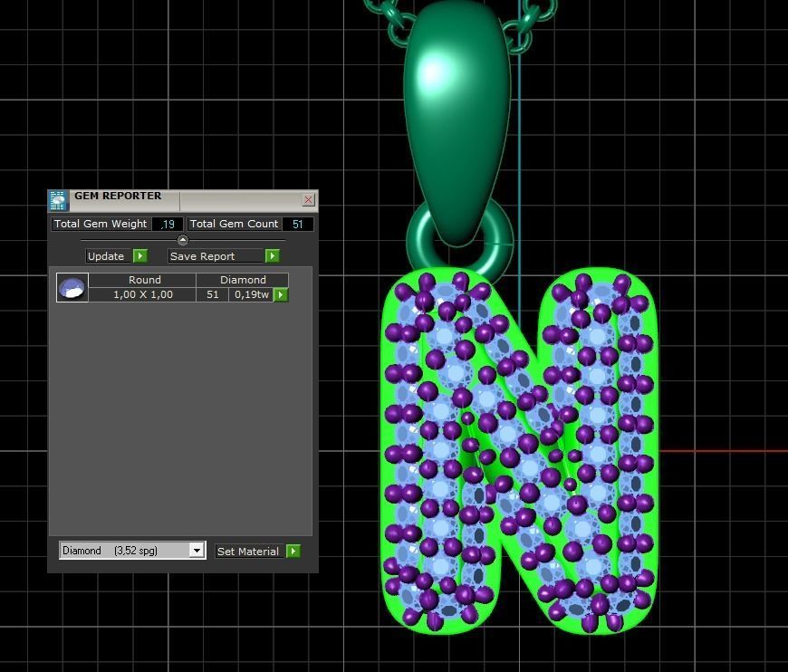
Task: Click the Total Gem Weight value ,19
Action: point(167,225)
